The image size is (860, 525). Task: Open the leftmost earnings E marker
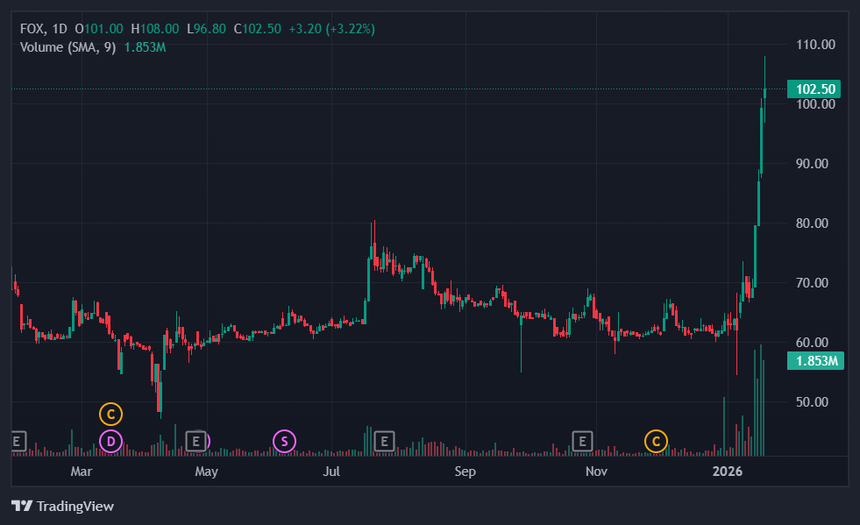tap(17, 440)
